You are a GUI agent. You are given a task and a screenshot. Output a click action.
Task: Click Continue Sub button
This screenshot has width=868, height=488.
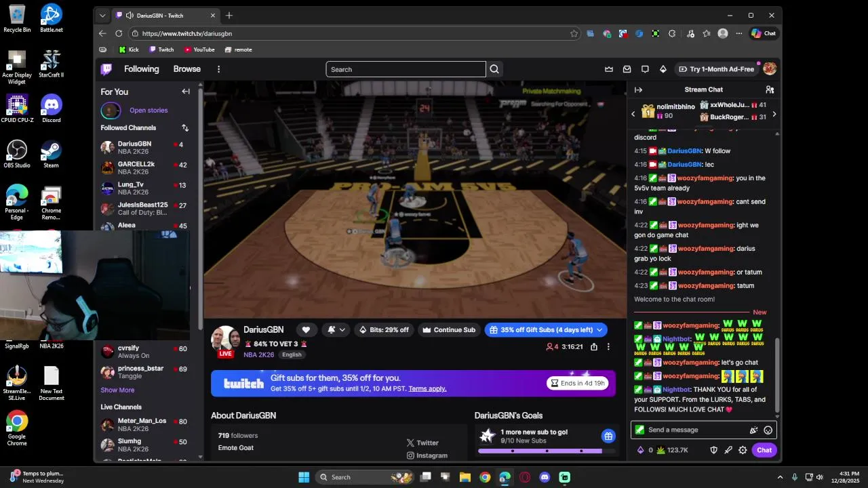tap(449, 330)
